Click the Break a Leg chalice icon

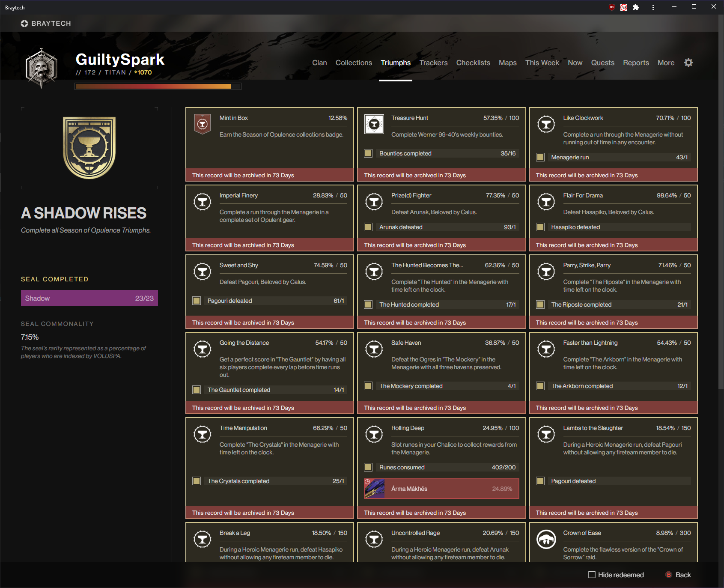pos(203,539)
